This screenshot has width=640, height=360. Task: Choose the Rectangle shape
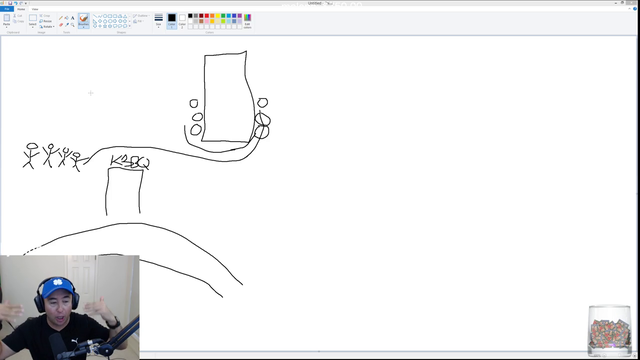coord(110,16)
